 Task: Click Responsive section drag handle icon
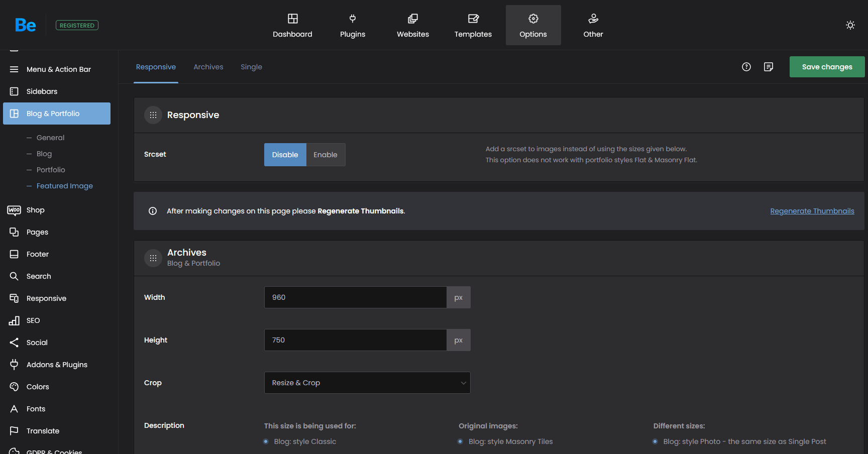tap(153, 115)
